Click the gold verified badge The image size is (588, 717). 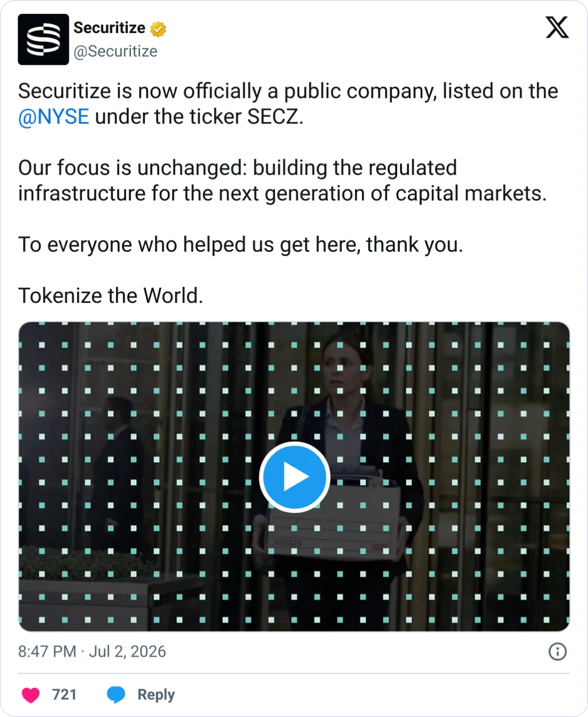tap(158, 28)
